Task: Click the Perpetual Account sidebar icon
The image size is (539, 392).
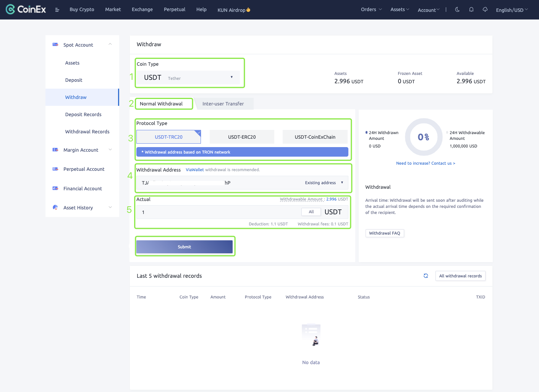Action: 55,169
